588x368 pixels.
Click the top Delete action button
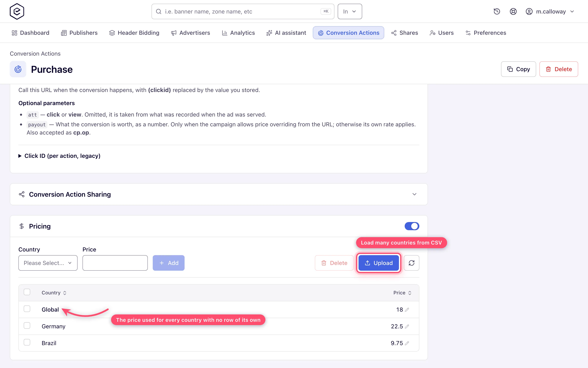click(559, 69)
